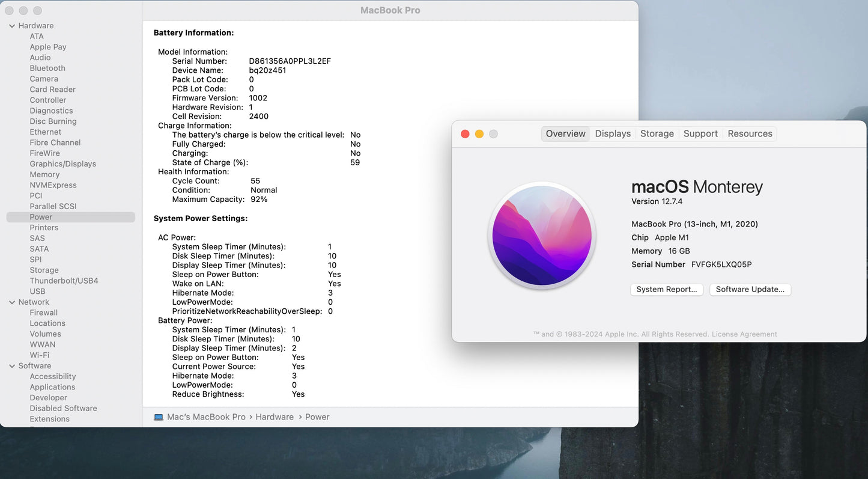Switch to the Displays tab
The width and height of the screenshot is (868, 479).
[613, 134]
